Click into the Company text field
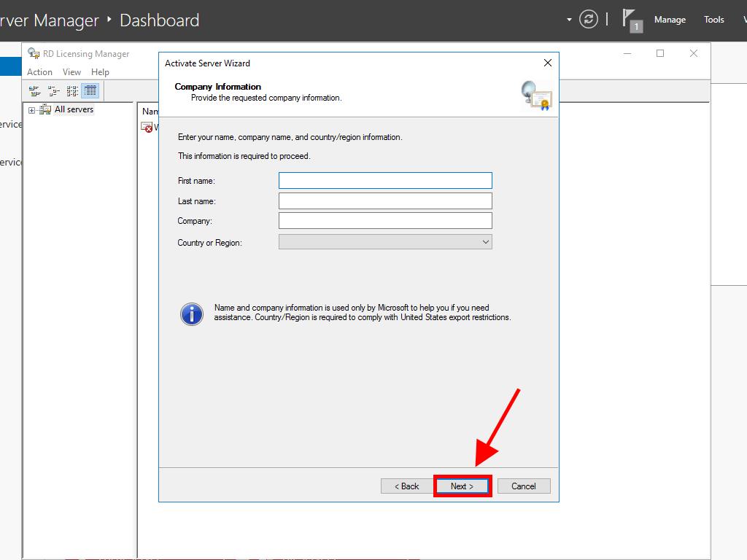 (x=385, y=221)
